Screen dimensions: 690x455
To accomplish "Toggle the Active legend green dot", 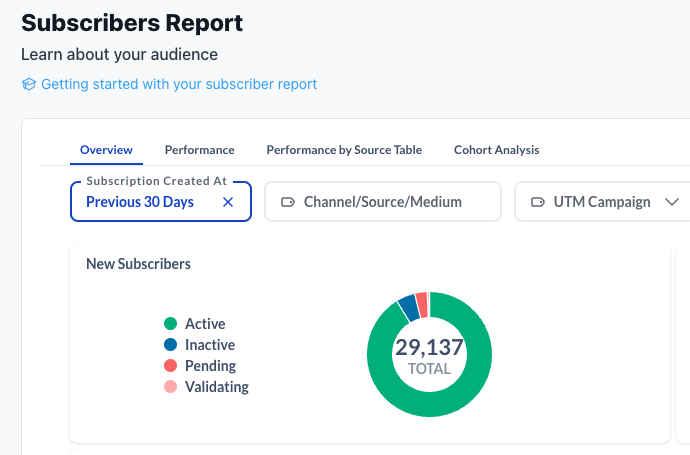I will (170, 324).
